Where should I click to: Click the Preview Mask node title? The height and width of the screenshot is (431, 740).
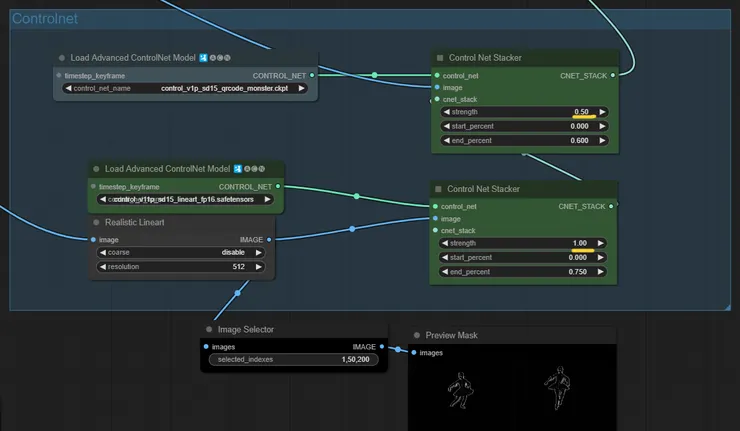point(451,335)
